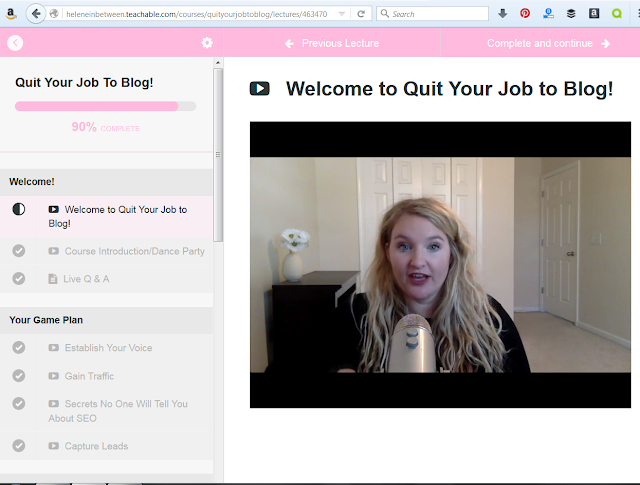Click the Welcome to Quit Your Job to Blog! heading
The image size is (640, 485).
point(449,89)
